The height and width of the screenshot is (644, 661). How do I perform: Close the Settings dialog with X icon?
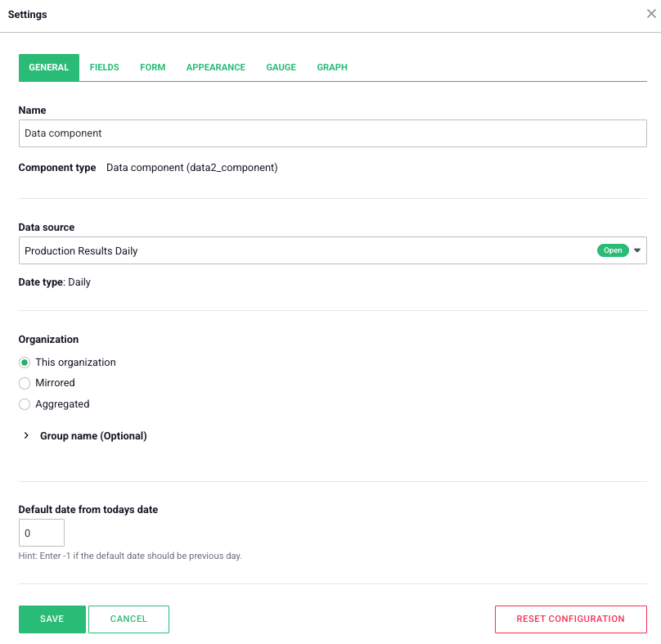point(651,14)
